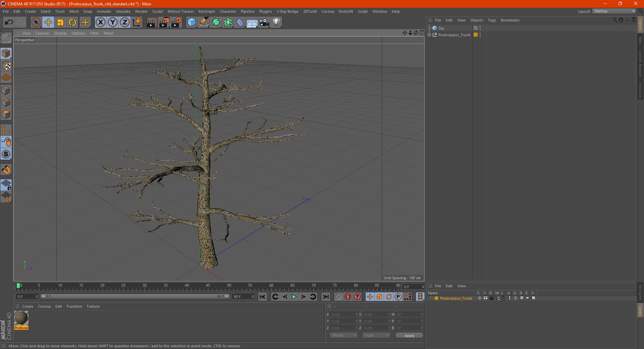Activate the Move tool in top toolbar
Viewport: 644px width, 349px height.
tap(48, 22)
